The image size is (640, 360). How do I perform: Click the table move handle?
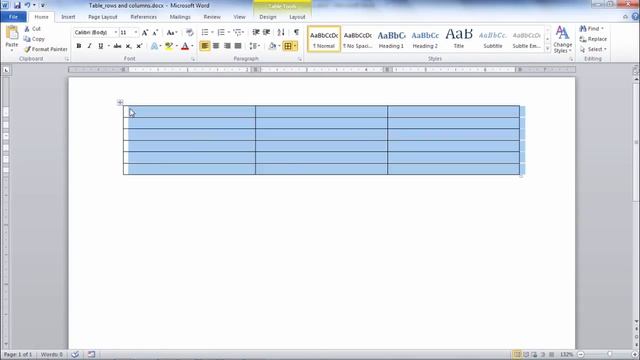120,102
